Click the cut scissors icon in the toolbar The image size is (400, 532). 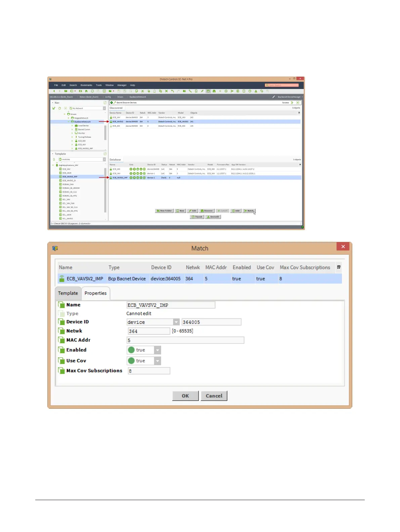coord(142,91)
